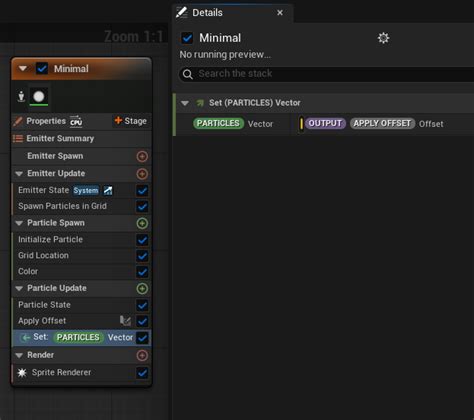Add module to Particle Update with green plus
474x420 pixels.
[x=142, y=289]
